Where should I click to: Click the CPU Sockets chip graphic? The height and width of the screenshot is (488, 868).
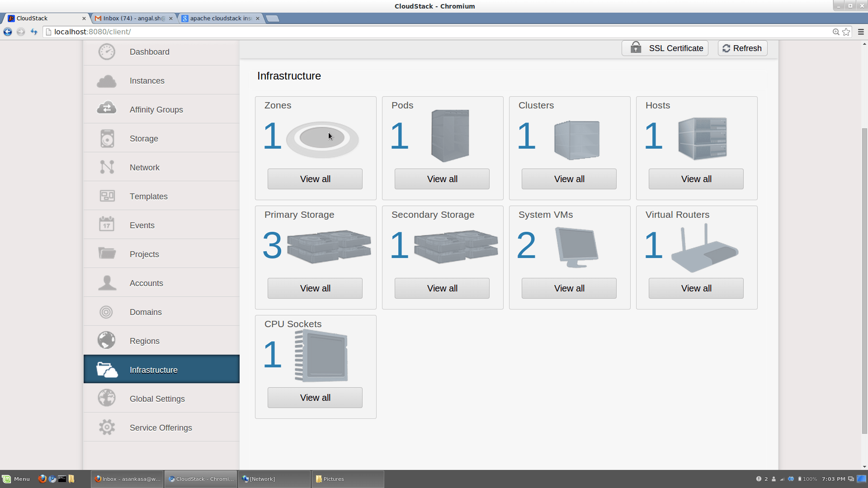click(321, 356)
